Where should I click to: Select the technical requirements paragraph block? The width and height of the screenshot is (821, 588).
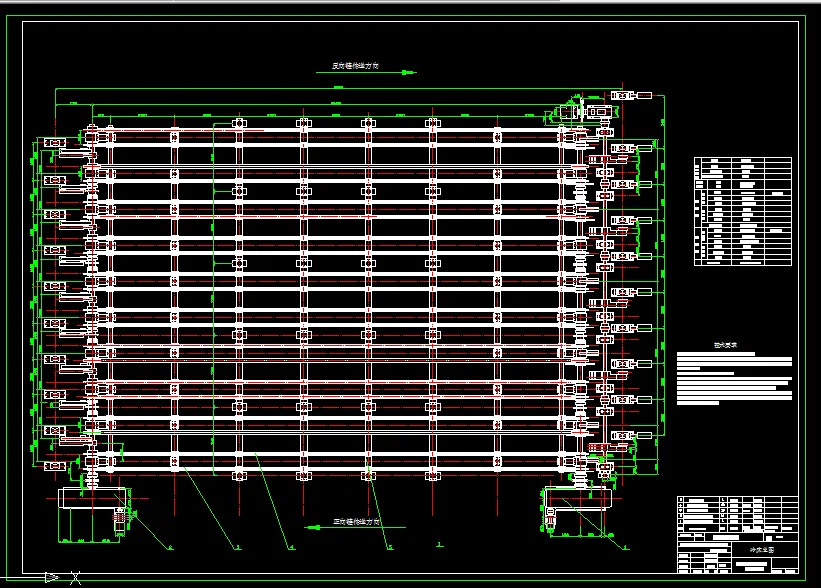pyautogui.click(x=734, y=378)
